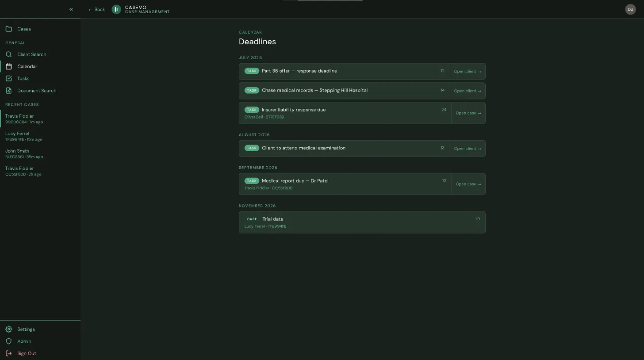
Task: Open client for Part 36 offer deadline
Action: 468,71
